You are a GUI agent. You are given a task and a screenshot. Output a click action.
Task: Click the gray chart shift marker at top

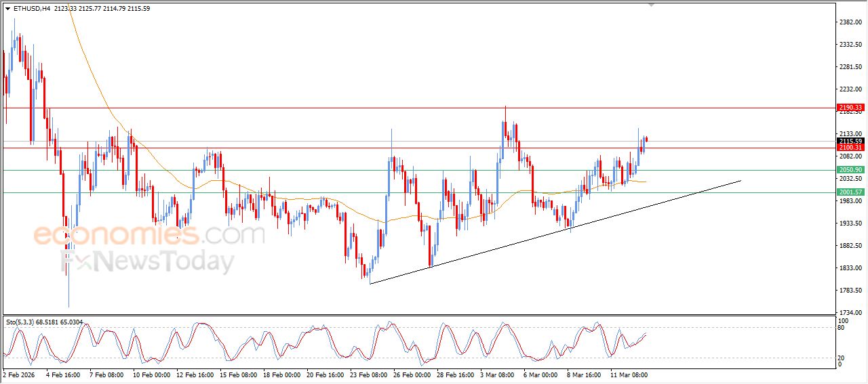click(652, 5)
